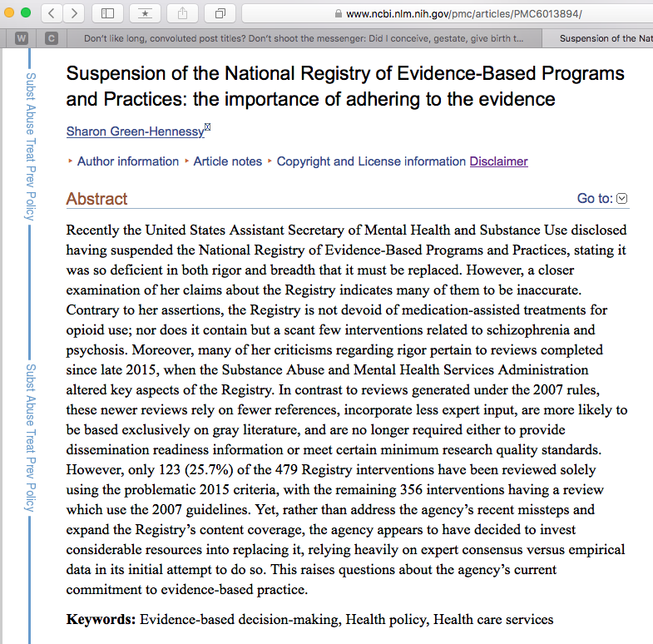Image resolution: width=653 pixels, height=644 pixels.
Task: Toggle the Safari sidebar button
Action: click(107, 13)
